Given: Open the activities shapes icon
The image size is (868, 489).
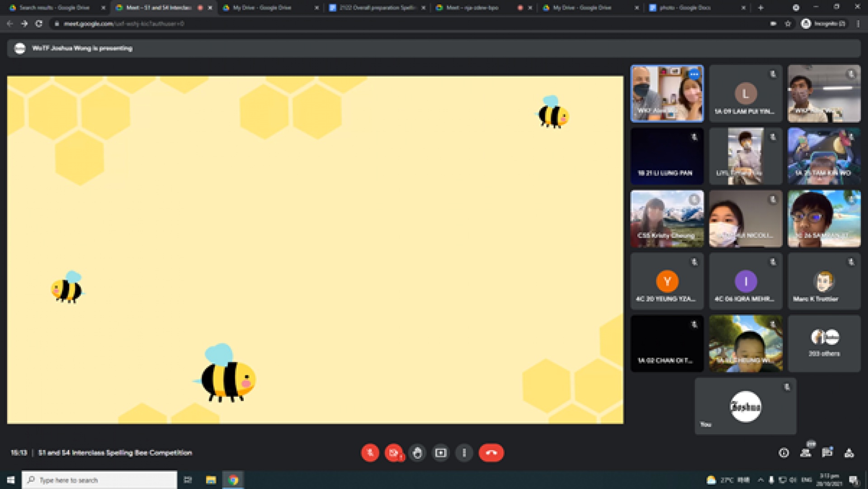Looking at the screenshot, I should (849, 453).
